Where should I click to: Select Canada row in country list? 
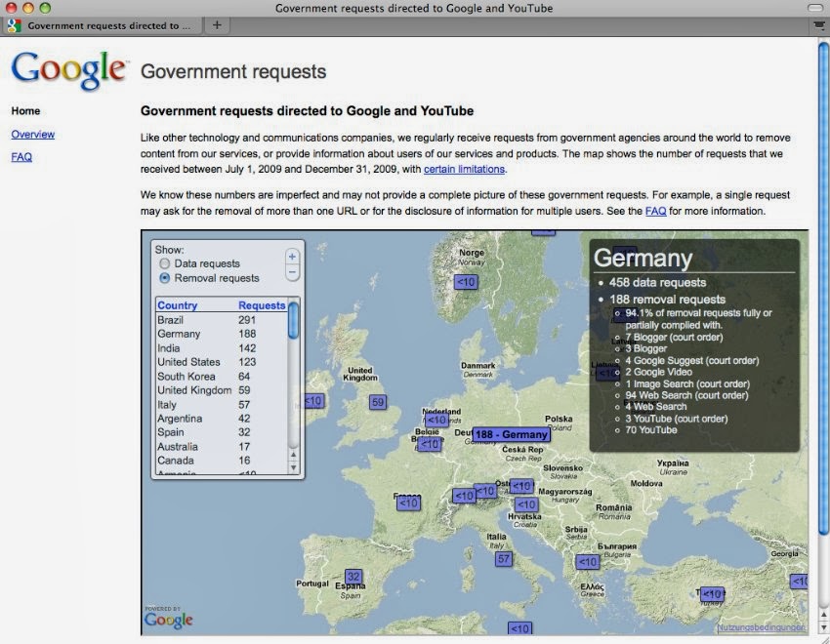coord(221,460)
